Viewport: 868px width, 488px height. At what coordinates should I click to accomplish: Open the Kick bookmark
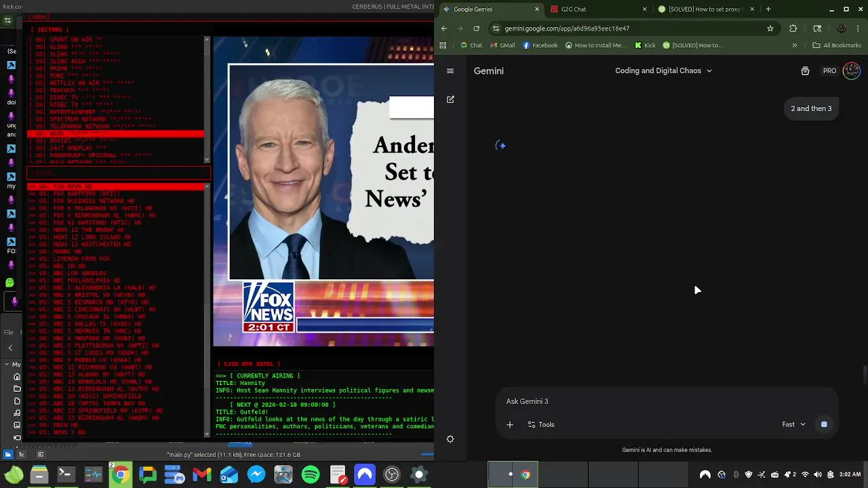[645, 45]
